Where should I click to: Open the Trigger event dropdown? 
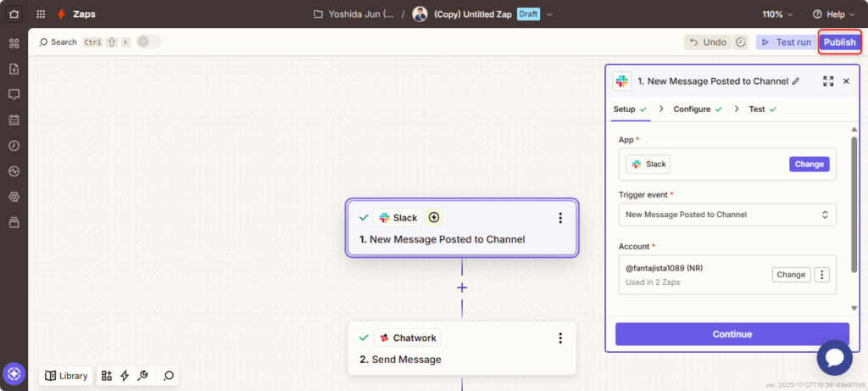(727, 215)
